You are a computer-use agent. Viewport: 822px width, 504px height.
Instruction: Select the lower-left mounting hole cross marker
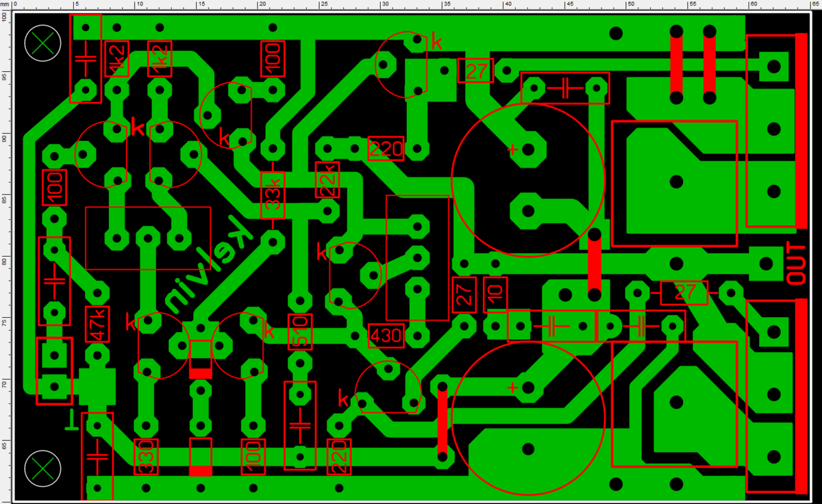point(42,468)
